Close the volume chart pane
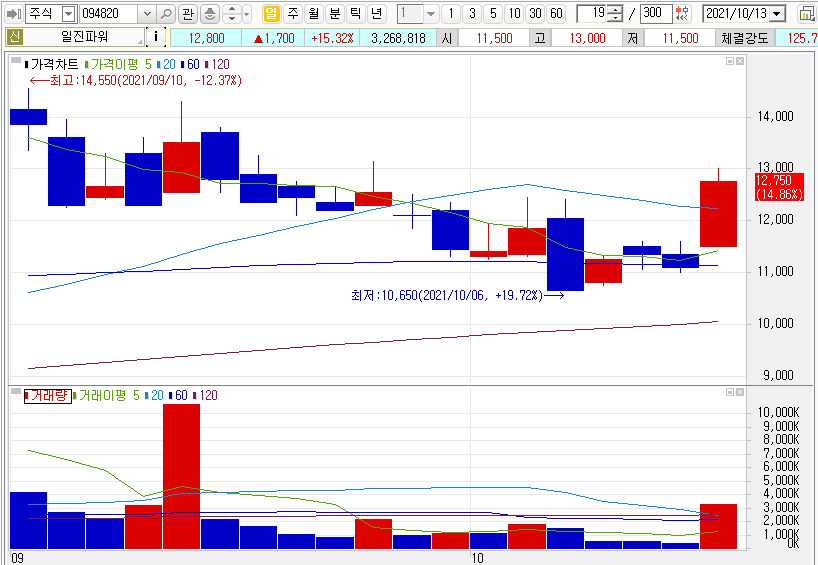This screenshot has width=818, height=565. click(740, 392)
